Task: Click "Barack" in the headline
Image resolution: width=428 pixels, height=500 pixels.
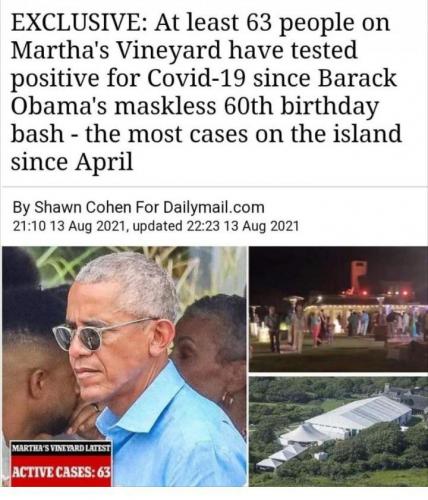Action: point(358,78)
